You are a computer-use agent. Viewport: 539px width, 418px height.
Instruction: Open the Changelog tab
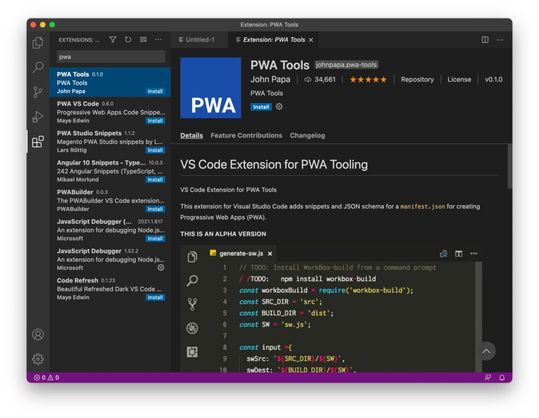(307, 135)
